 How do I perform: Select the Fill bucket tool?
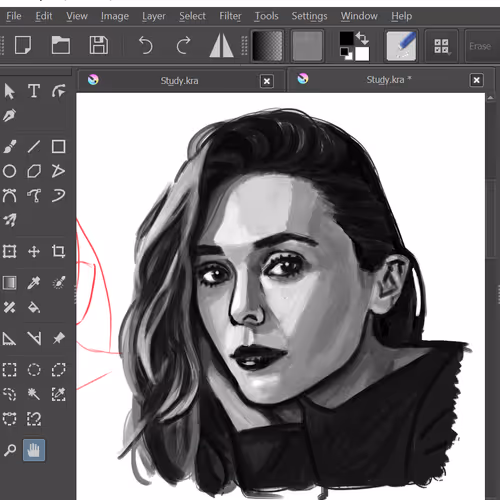click(x=34, y=307)
